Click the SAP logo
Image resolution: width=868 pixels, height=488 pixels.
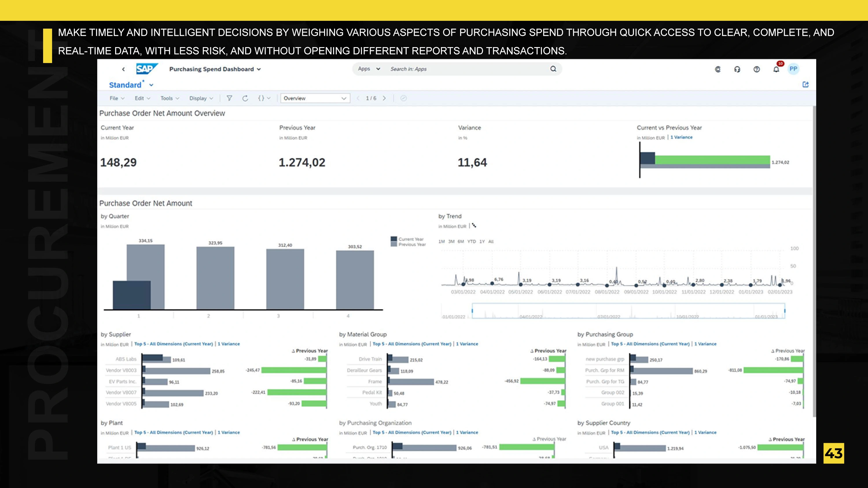pos(146,69)
